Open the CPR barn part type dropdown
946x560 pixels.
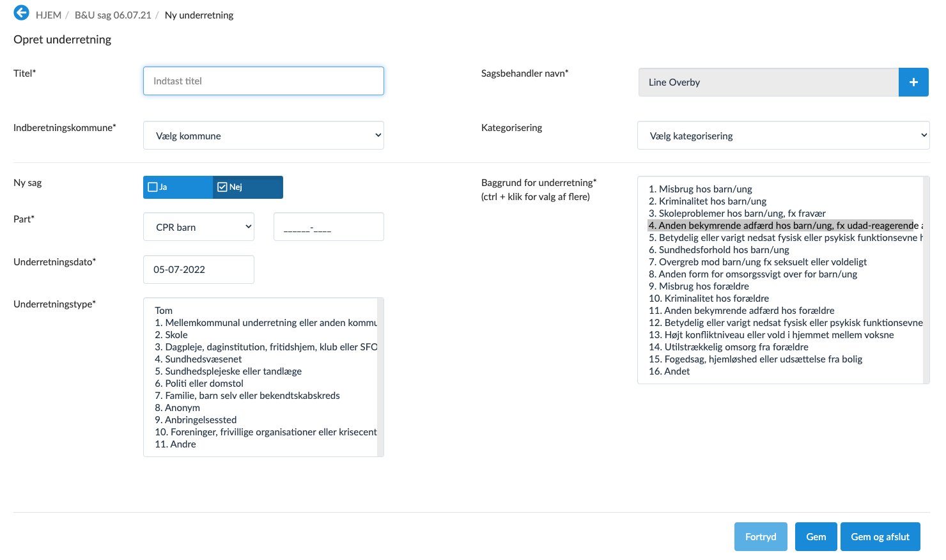(x=199, y=227)
